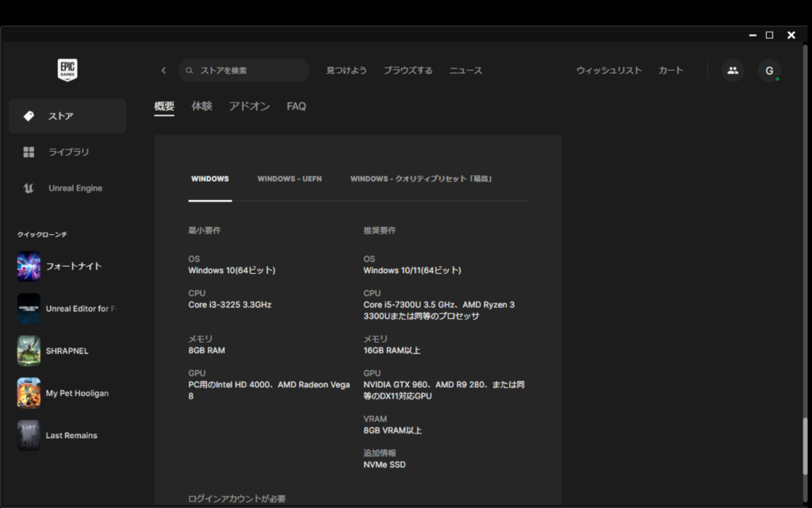Click the magnifier icon in the search box
Image resolution: width=812 pixels, height=508 pixels.
[x=190, y=71]
